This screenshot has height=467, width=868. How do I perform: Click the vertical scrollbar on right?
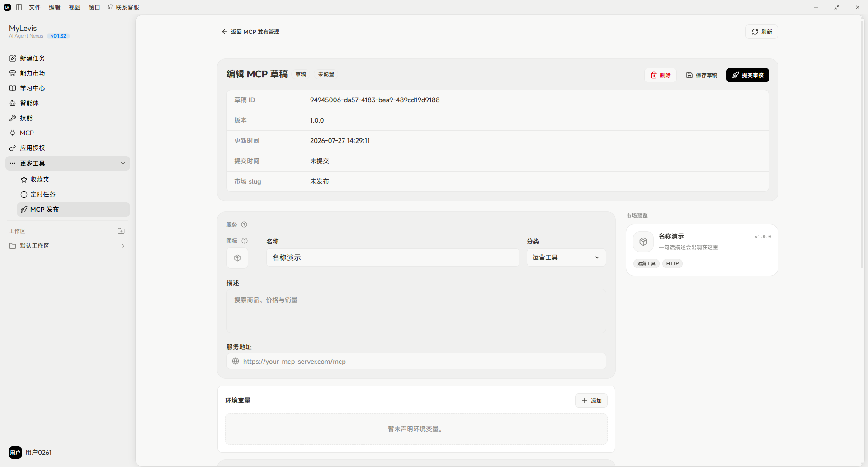863,144
